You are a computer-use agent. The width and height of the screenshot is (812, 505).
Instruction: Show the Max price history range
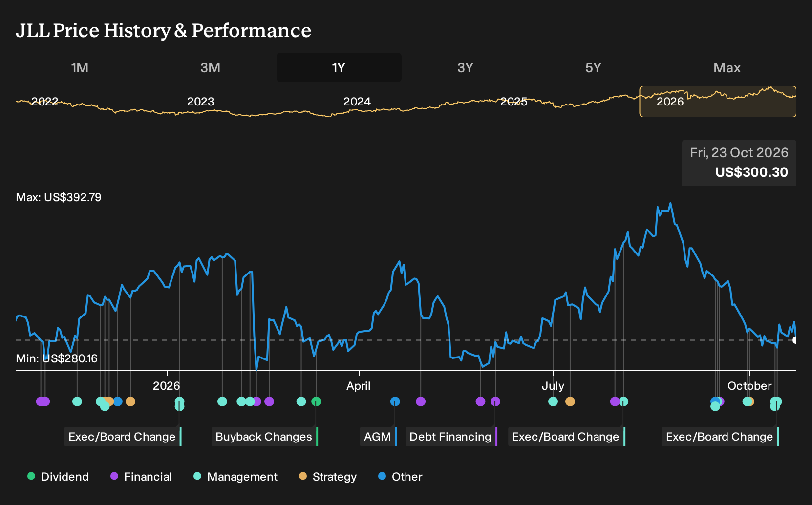[x=727, y=67]
